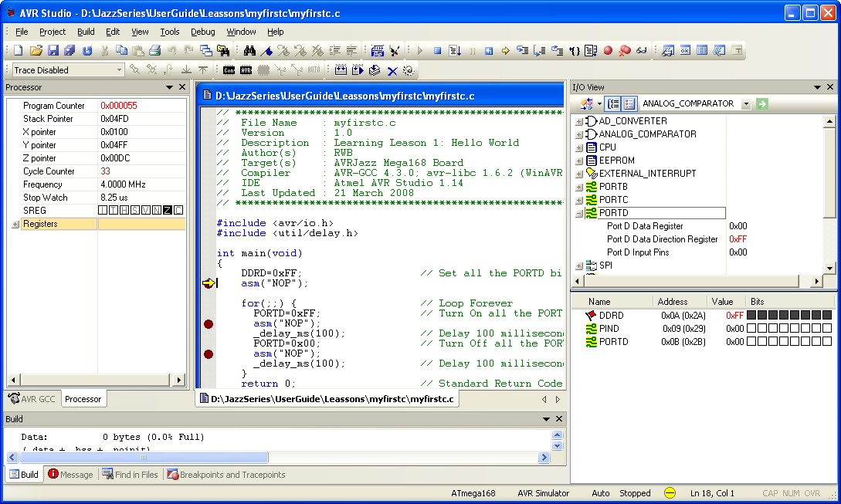
Task: Click the Address column header
Action: click(x=679, y=302)
